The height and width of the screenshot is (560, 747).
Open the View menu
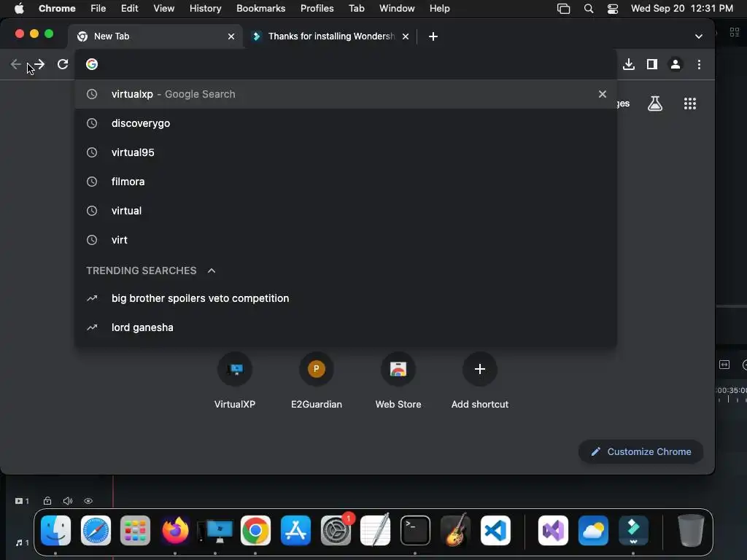(x=164, y=9)
